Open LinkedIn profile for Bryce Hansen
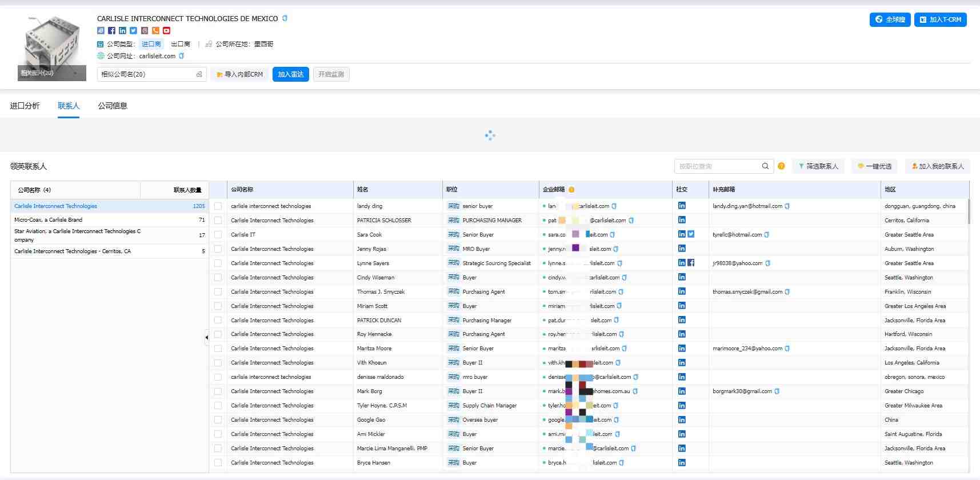Screen dimensions: 980x480 tap(682, 463)
